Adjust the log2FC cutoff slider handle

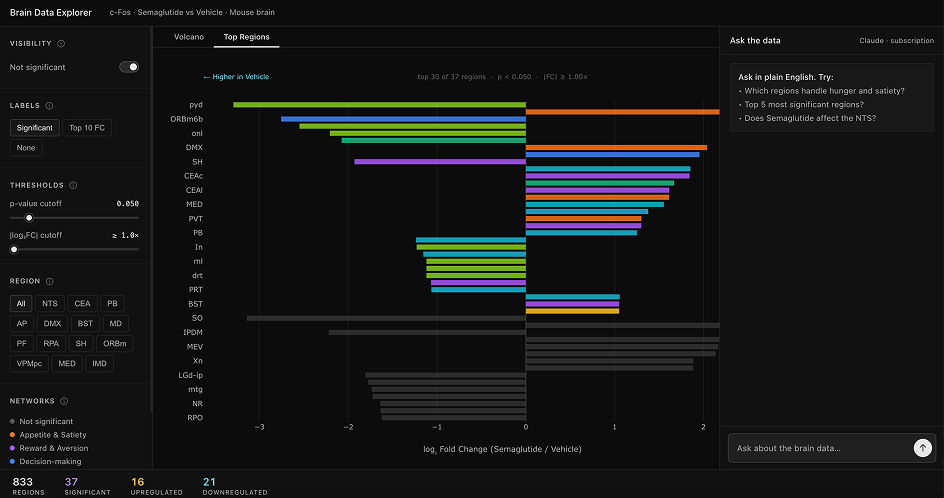click(x=14, y=249)
